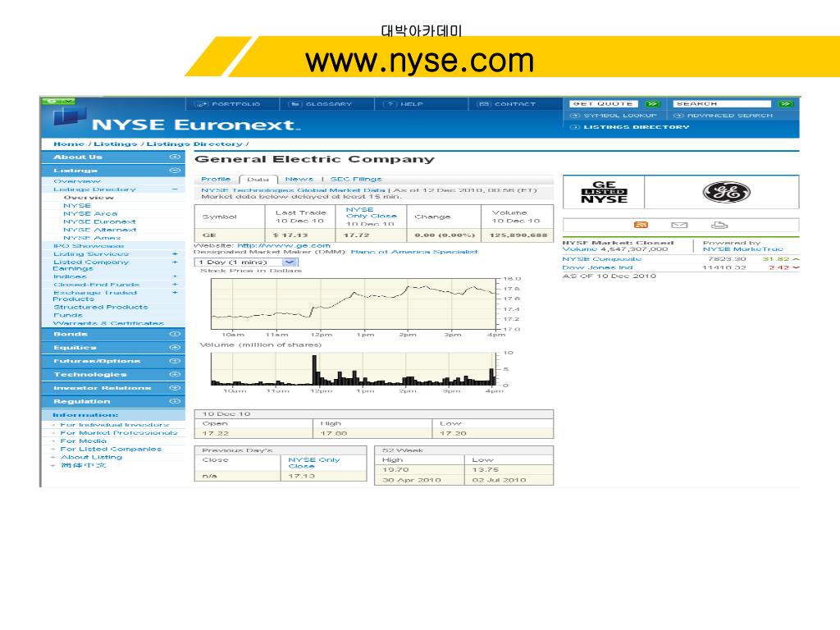Screen dimensions: 840x630
Task: Click For Media link
Action: [x=83, y=441]
